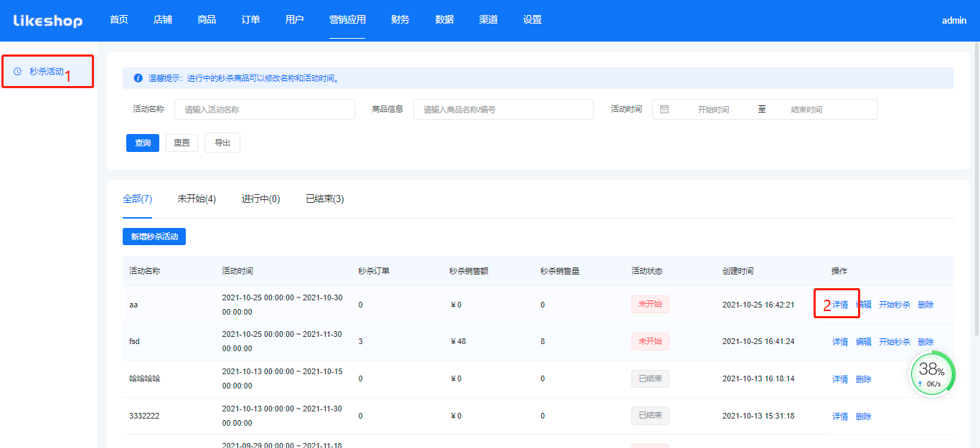Click 删除 for activity 哈哈哈哈
Viewport: 980px width, 448px height.
coord(864,379)
